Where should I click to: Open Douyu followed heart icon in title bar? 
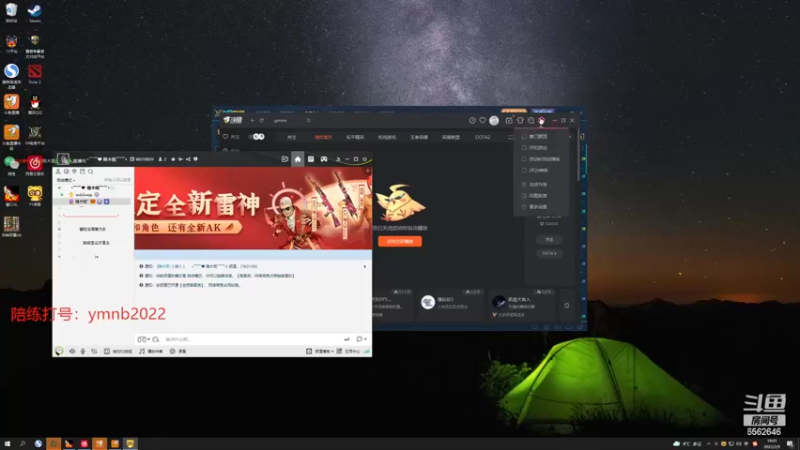tap(483, 120)
